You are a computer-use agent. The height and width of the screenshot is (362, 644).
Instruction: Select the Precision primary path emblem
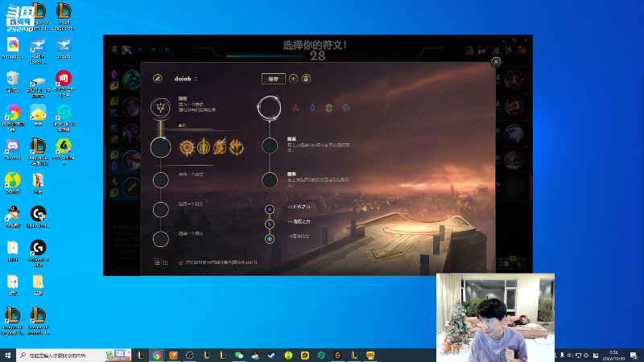point(160,108)
